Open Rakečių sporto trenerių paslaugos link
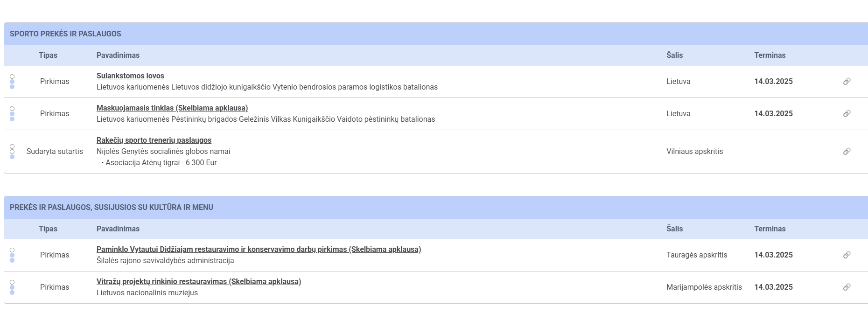 pyautogui.click(x=154, y=140)
